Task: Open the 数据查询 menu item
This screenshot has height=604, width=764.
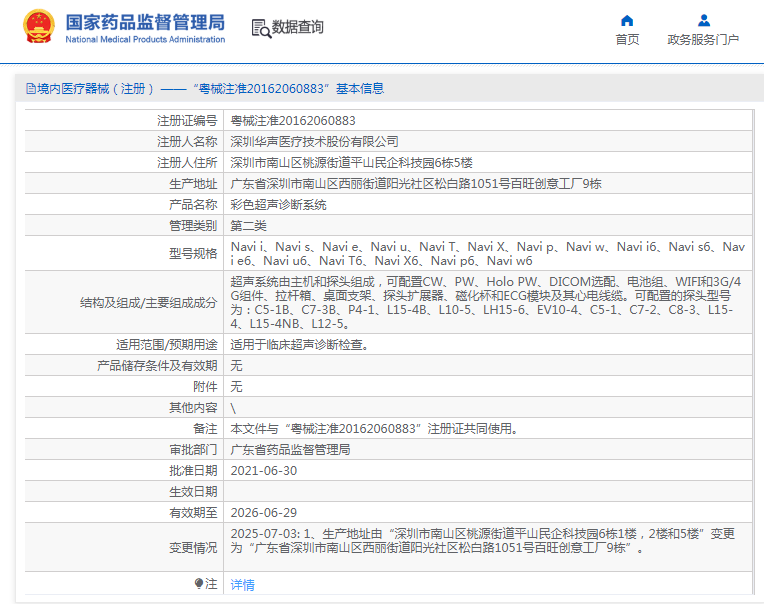Action: tap(298, 28)
